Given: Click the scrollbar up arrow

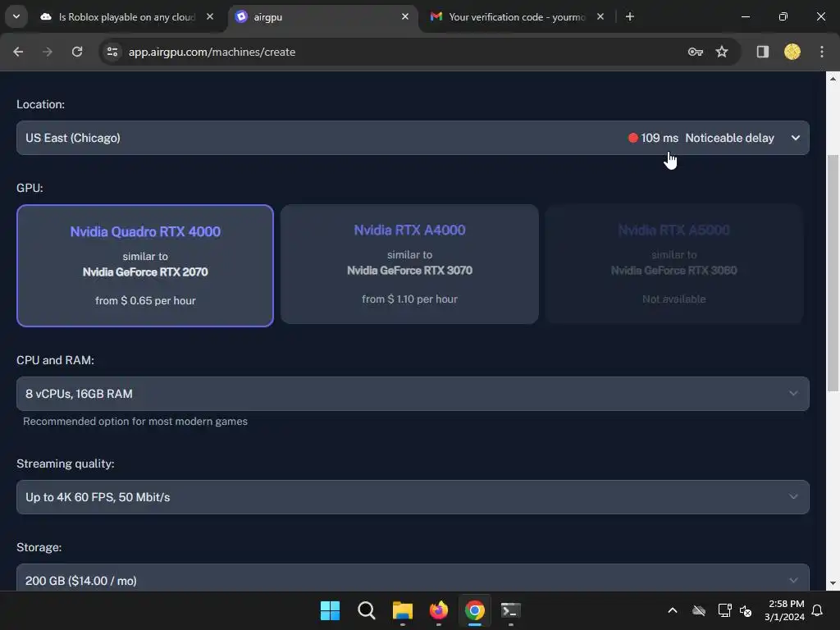Looking at the screenshot, I should point(833,79).
